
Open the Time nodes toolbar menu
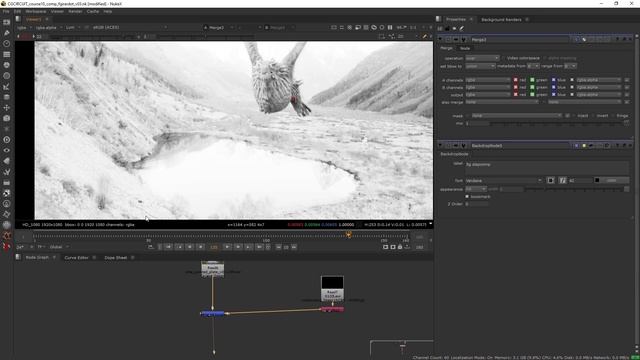coord(7,43)
